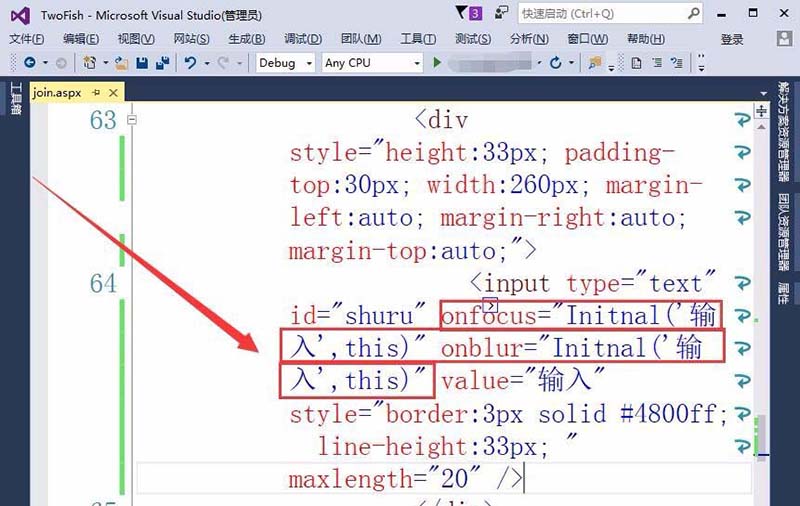The width and height of the screenshot is (800, 506).
Task: Open the 文件(F) menu
Action: pyautogui.click(x=27, y=39)
